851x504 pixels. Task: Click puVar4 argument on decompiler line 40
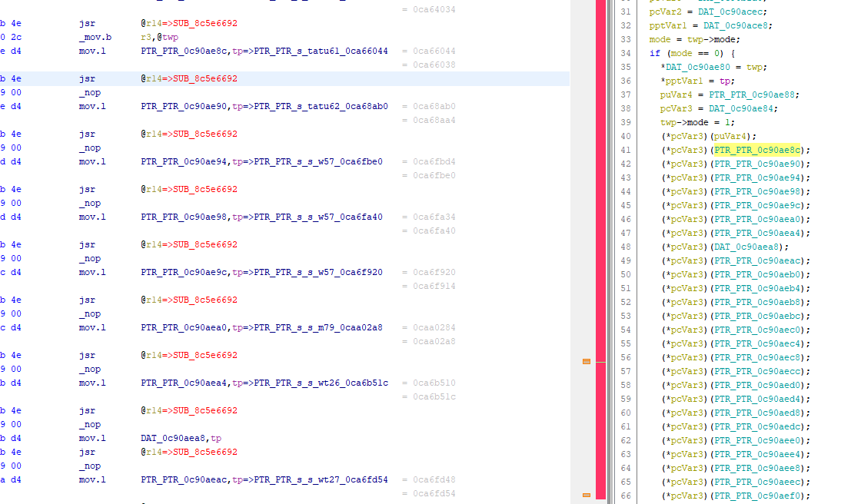pyautogui.click(x=727, y=136)
